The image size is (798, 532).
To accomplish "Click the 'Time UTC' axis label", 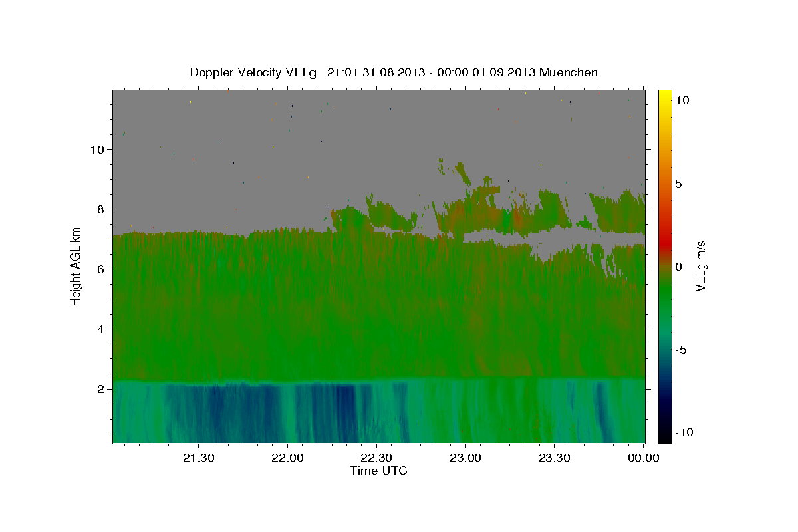I will [x=378, y=471].
